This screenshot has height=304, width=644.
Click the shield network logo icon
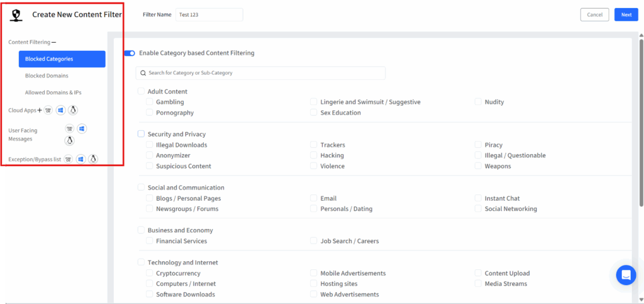coord(17,14)
